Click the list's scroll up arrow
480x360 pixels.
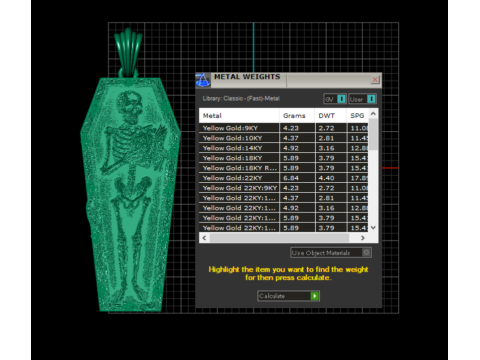(x=373, y=114)
